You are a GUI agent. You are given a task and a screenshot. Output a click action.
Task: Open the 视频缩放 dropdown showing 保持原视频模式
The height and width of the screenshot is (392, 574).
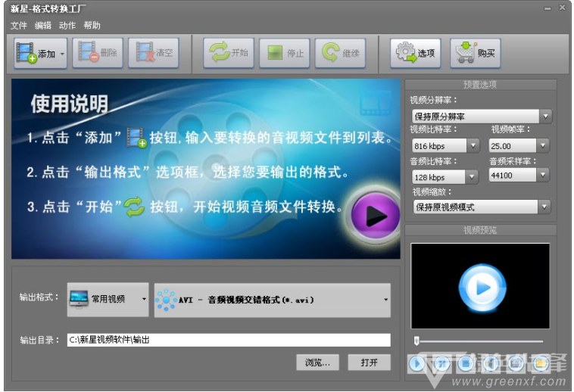tap(482, 207)
